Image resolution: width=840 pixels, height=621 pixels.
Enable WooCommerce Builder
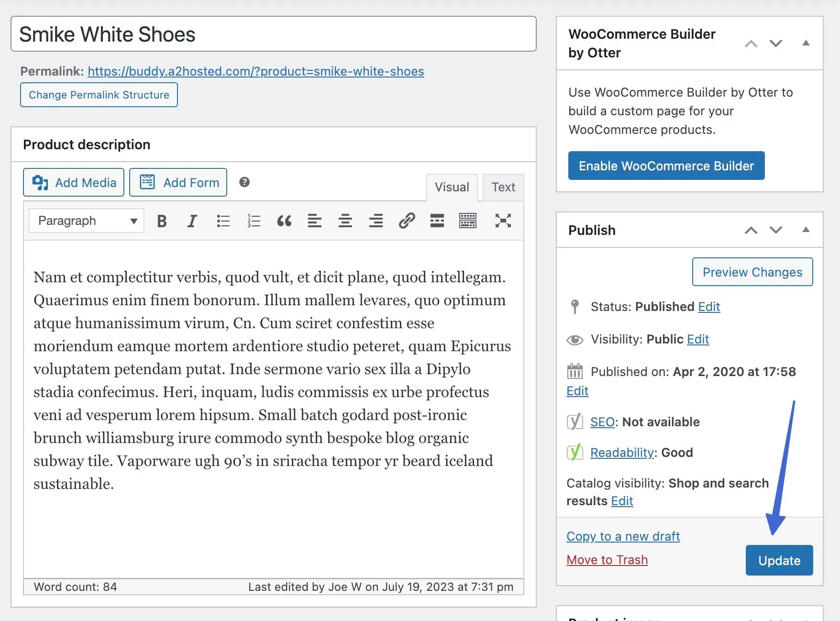(x=666, y=166)
